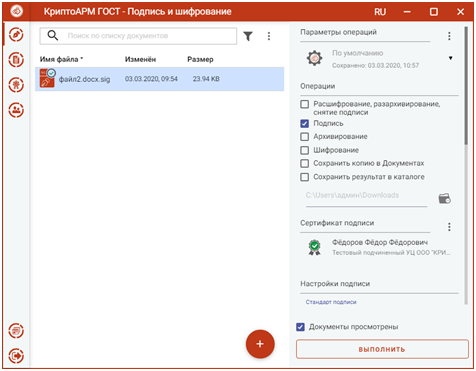Click the size 23.94 KB
476x371 pixels.
pyautogui.click(x=206, y=79)
